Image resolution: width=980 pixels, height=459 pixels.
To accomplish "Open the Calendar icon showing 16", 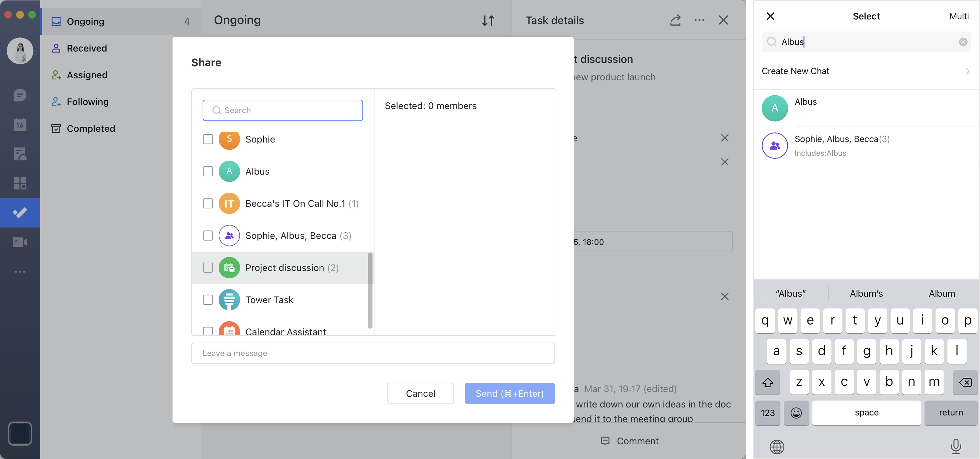I will [20, 124].
